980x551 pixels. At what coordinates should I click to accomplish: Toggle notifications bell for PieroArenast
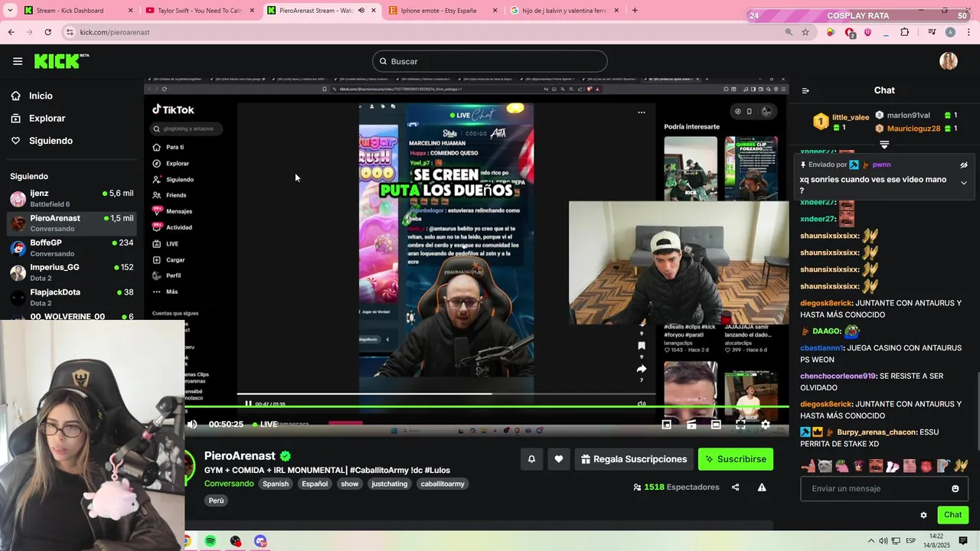[531, 459]
